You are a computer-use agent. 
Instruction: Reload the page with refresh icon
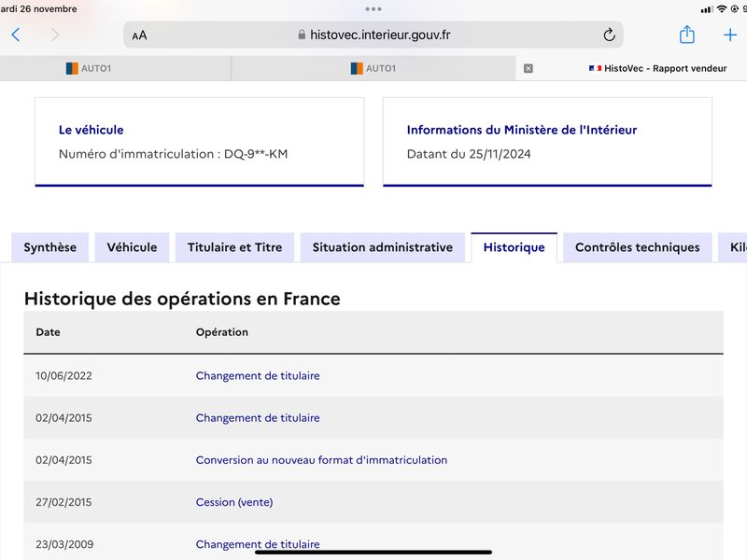[609, 35]
